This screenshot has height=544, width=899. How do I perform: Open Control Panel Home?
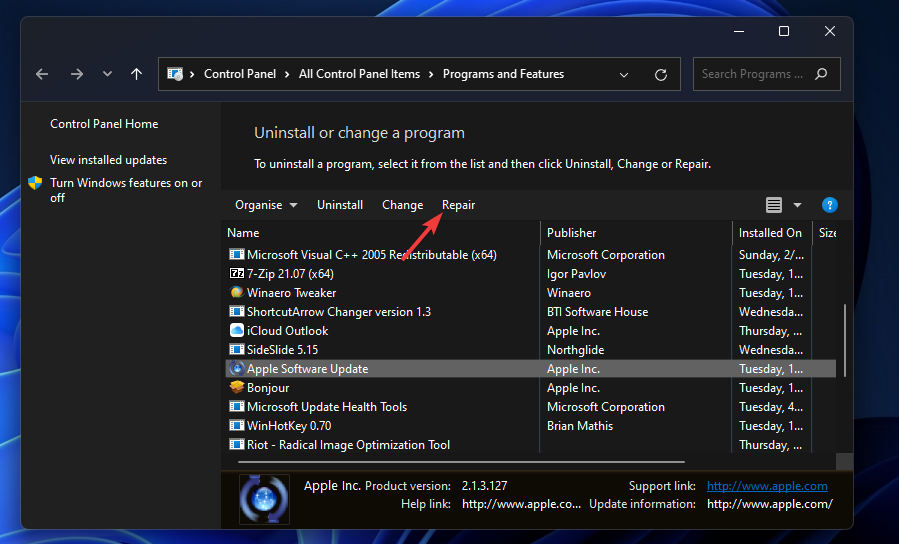(x=104, y=124)
